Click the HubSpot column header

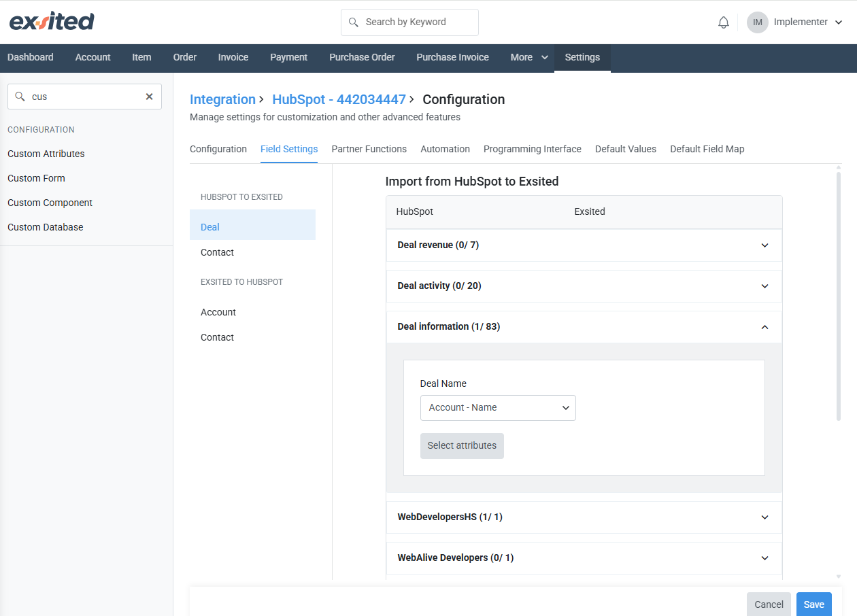point(415,211)
